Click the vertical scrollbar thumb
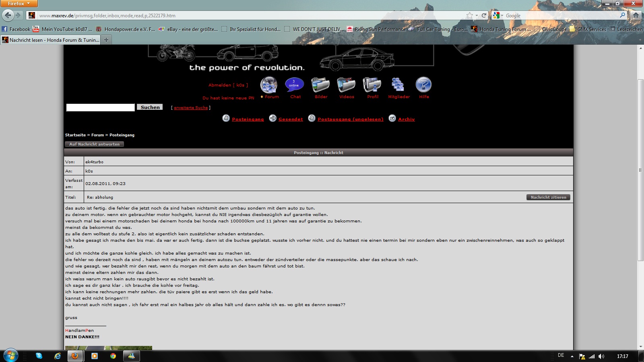Viewport: 644px width, 362px height. [x=640, y=170]
